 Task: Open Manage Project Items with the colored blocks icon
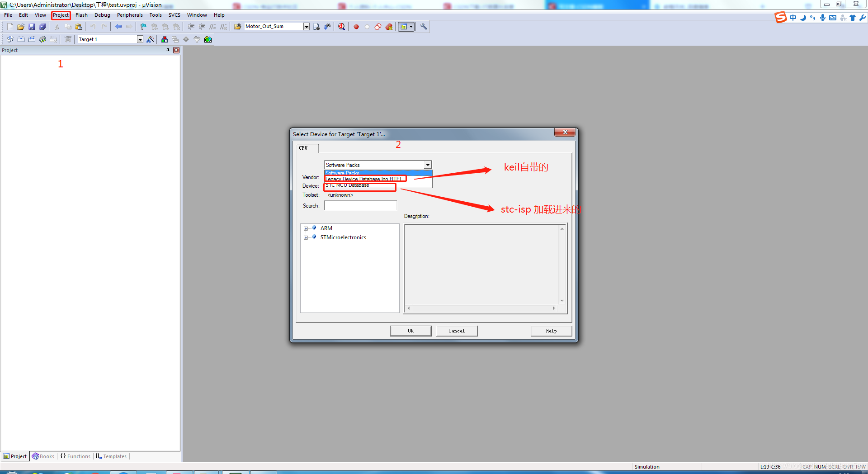165,39
